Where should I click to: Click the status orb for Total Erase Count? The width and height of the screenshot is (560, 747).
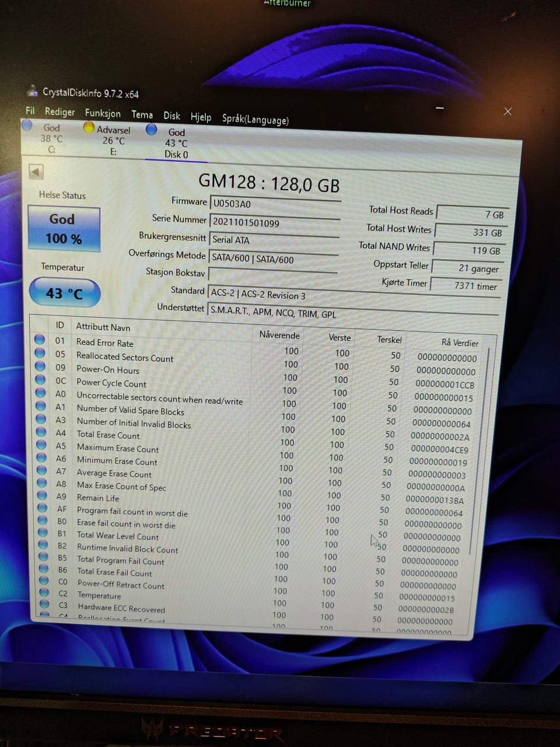(x=41, y=431)
